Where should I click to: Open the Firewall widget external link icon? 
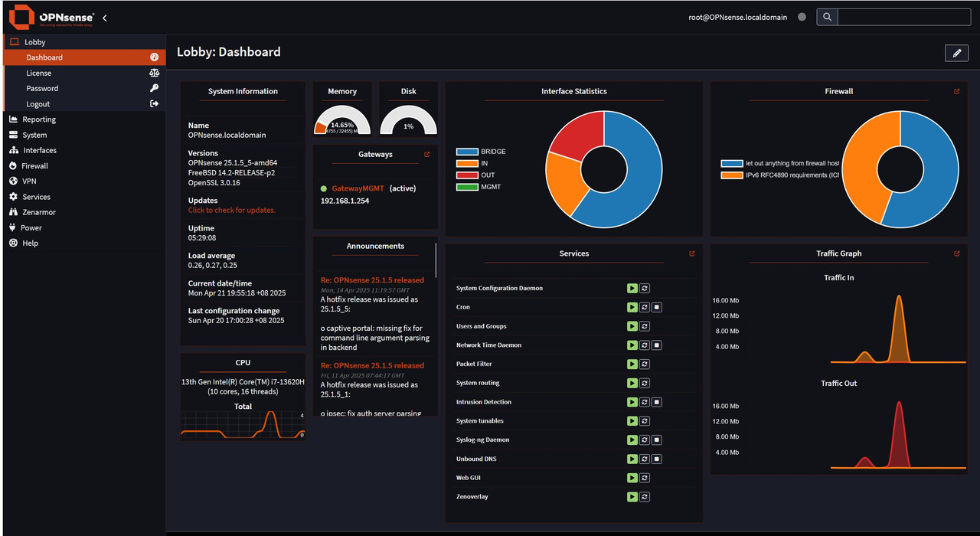click(x=957, y=91)
